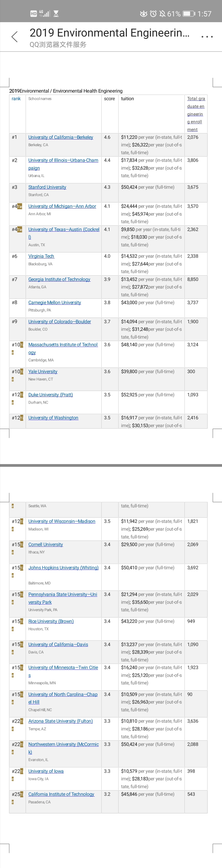Select the 'score' column header
222x868 pixels.
[109, 99]
